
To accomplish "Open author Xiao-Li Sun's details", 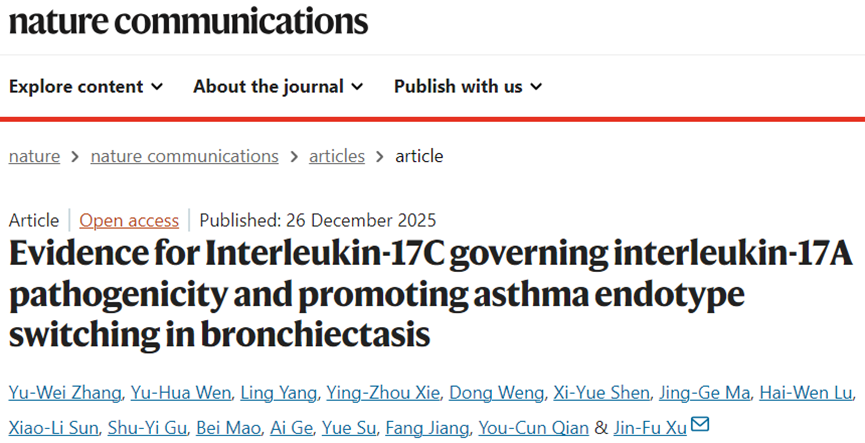I will tap(54, 427).
